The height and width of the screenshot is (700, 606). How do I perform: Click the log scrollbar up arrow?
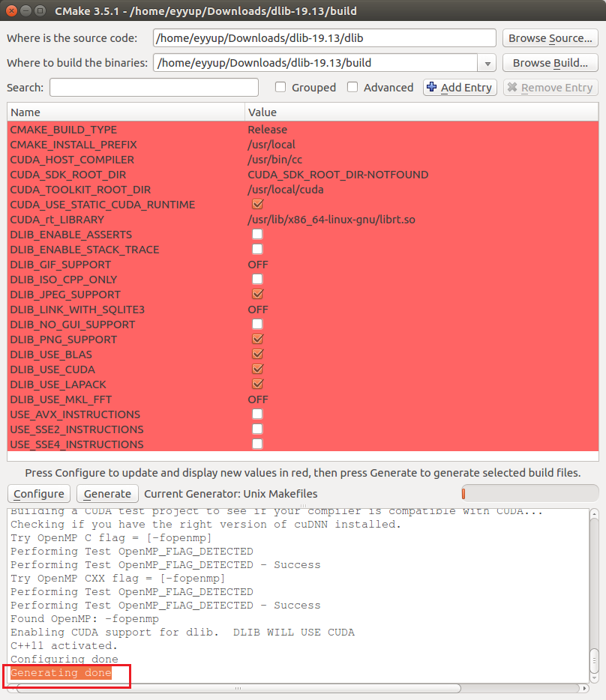594,514
